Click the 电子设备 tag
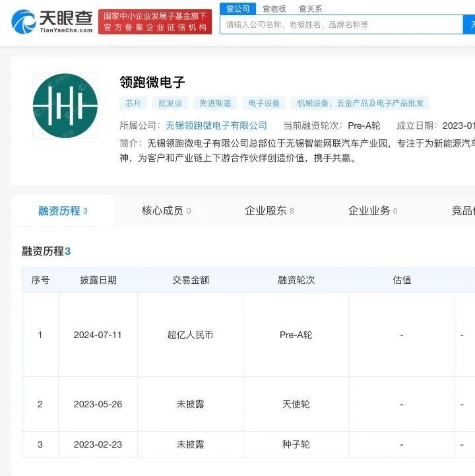The width and height of the screenshot is (475, 476). point(264,103)
